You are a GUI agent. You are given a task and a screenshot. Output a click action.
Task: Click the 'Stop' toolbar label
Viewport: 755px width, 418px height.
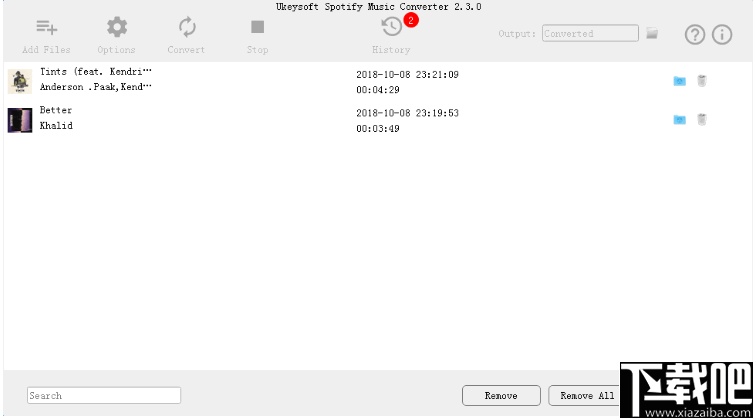258,50
